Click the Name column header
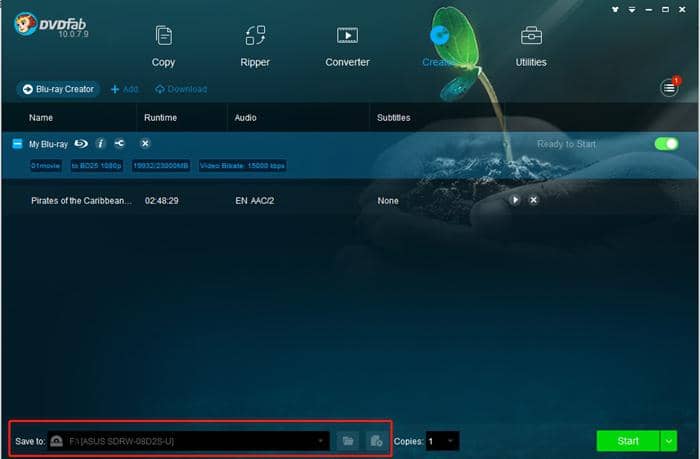The image size is (700, 459). [x=41, y=118]
